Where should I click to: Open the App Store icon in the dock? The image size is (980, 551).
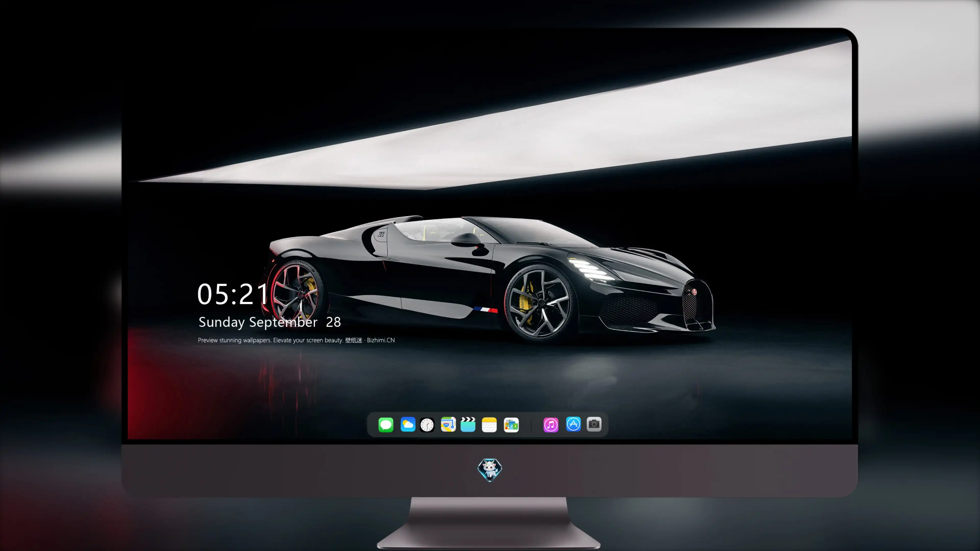pyautogui.click(x=573, y=424)
